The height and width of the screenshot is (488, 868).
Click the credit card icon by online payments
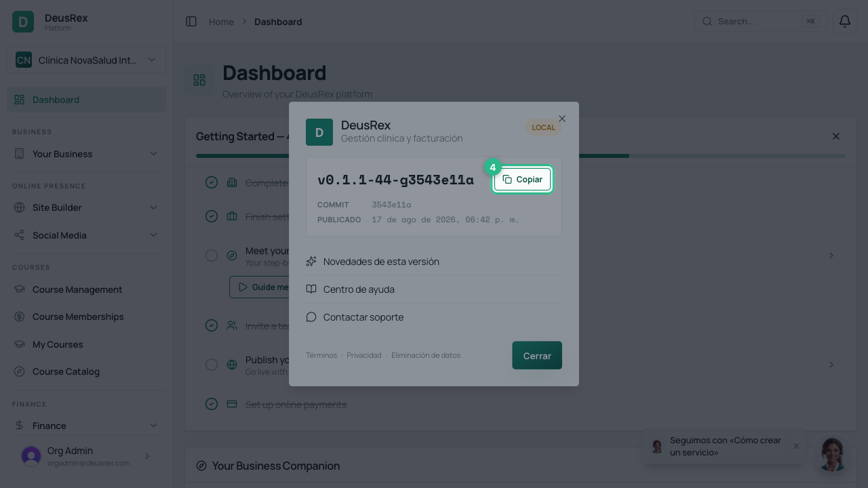click(x=232, y=404)
